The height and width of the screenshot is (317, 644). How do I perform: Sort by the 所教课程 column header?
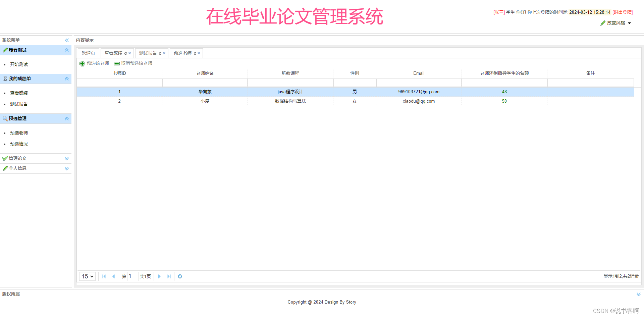click(x=290, y=73)
